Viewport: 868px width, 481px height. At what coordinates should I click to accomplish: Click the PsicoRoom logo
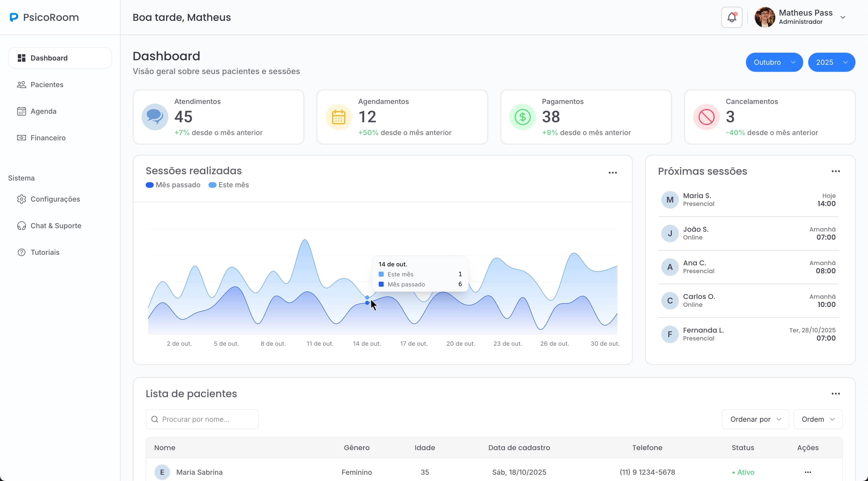[x=44, y=17]
